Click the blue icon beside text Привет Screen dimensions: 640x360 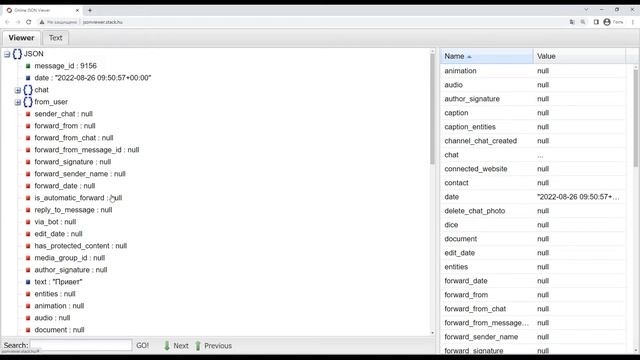click(28, 282)
